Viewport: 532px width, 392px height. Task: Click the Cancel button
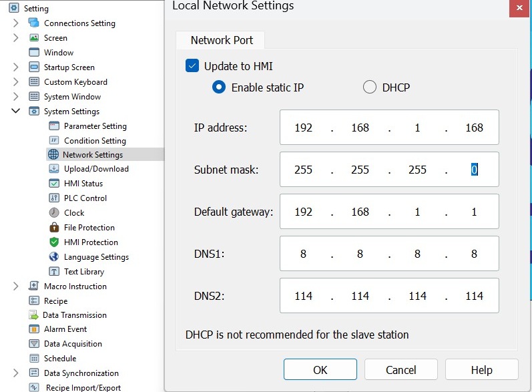(401, 369)
